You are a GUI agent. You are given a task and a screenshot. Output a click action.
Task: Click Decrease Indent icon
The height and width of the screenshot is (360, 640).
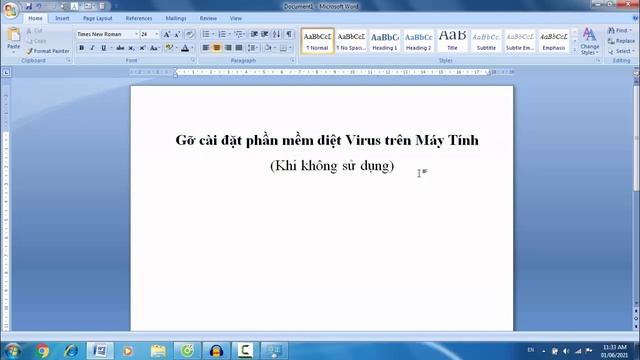254,34
